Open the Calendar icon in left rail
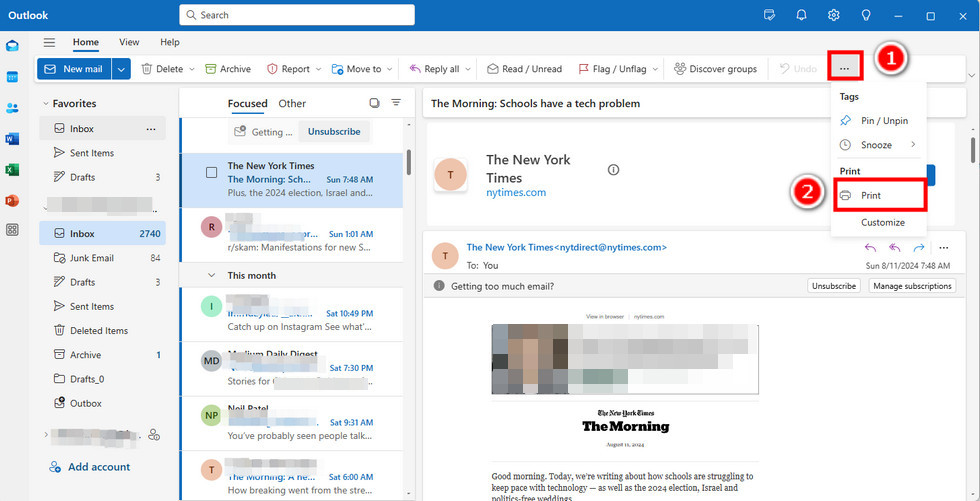980x501 pixels. [12, 77]
